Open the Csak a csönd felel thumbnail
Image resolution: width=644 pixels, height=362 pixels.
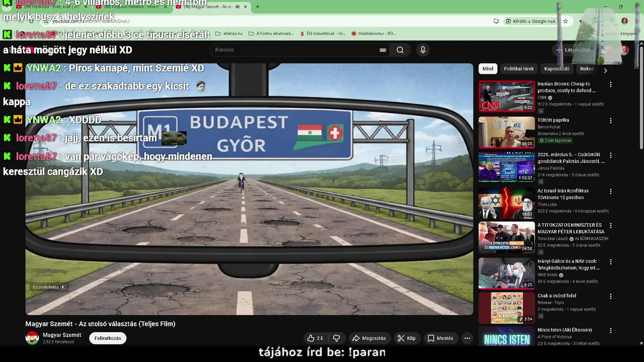(507, 308)
